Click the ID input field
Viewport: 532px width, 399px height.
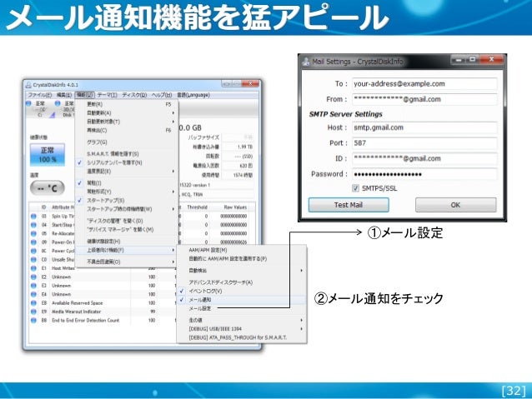pyautogui.click(x=424, y=158)
